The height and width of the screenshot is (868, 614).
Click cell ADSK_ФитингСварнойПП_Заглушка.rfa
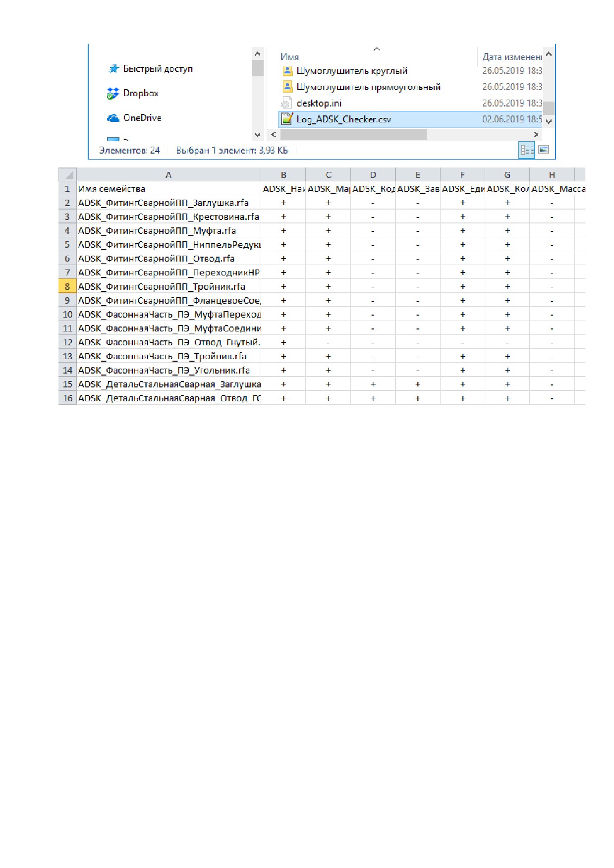(x=168, y=203)
